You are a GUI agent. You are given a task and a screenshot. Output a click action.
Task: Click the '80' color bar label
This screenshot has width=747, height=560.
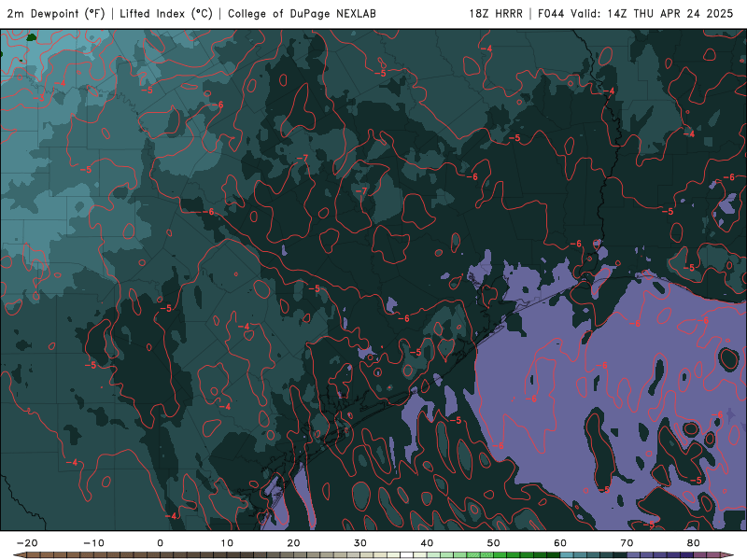[x=694, y=543]
